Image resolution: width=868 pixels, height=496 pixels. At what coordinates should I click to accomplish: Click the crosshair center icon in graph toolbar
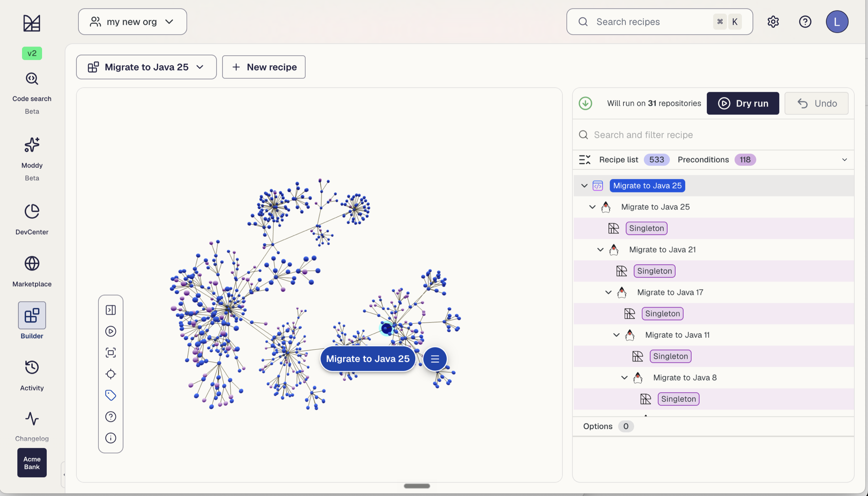(111, 374)
